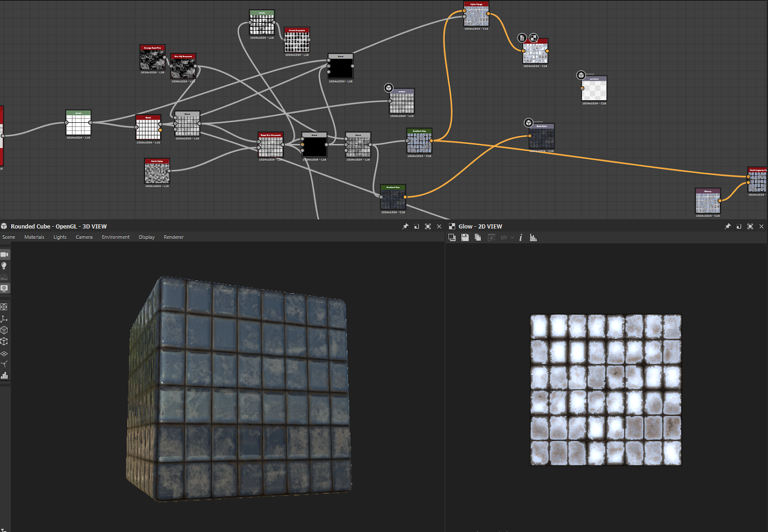Select the dark lower Gradient Map node
Image resolution: width=768 pixels, height=532 pixels.
click(x=393, y=197)
